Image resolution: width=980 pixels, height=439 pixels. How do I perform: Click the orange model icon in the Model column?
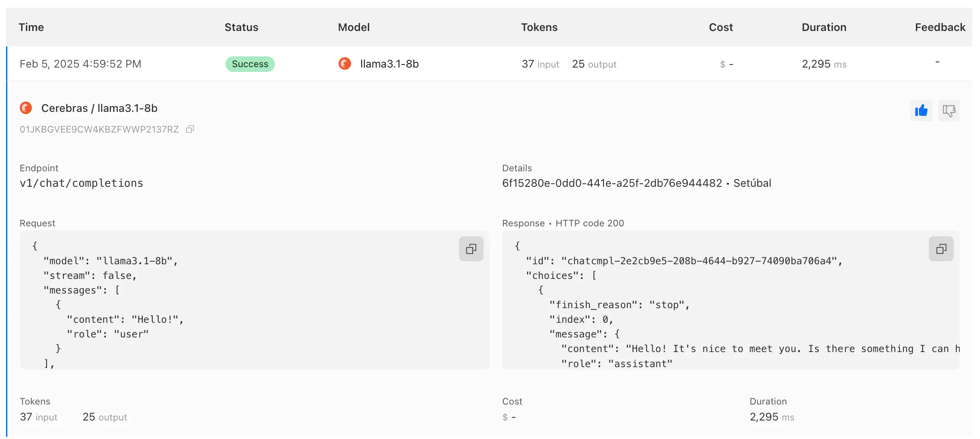pos(345,64)
